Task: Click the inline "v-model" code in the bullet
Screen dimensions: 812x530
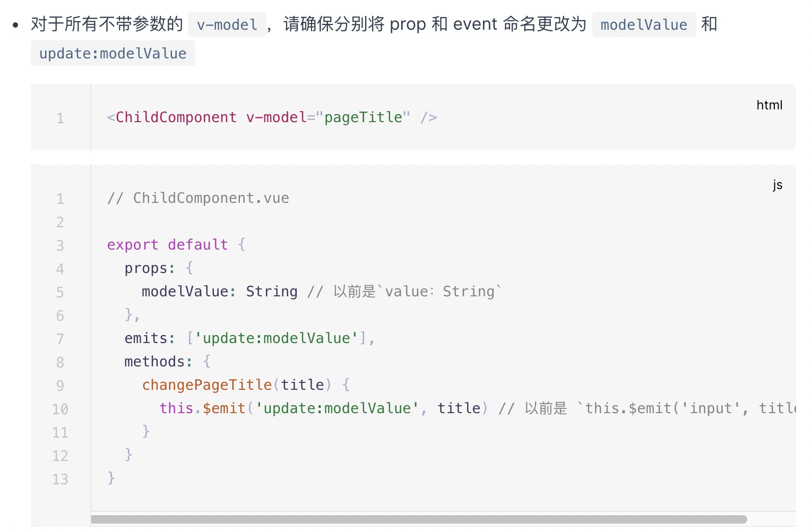Action: tap(227, 24)
